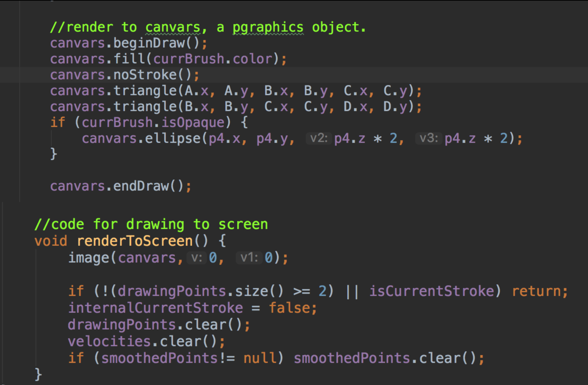The width and height of the screenshot is (588, 385).
Task: Click the renderToScreen function name
Action: pyautogui.click(x=135, y=241)
